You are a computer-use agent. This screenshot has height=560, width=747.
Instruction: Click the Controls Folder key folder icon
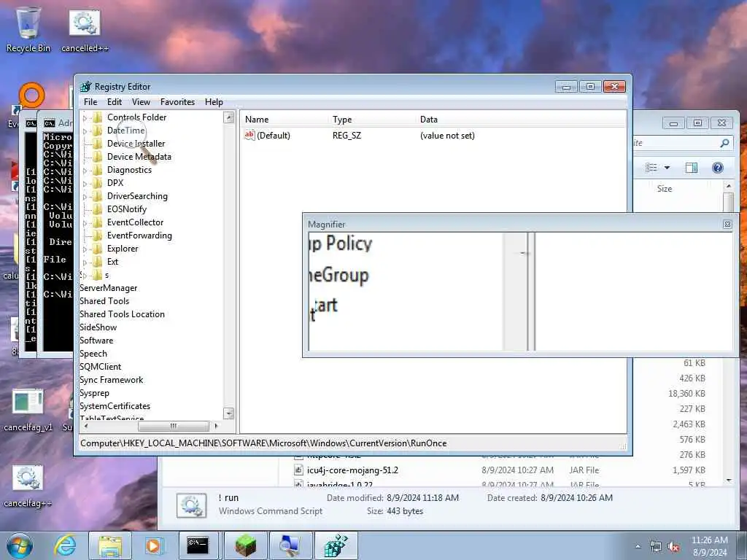[x=97, y=117]
